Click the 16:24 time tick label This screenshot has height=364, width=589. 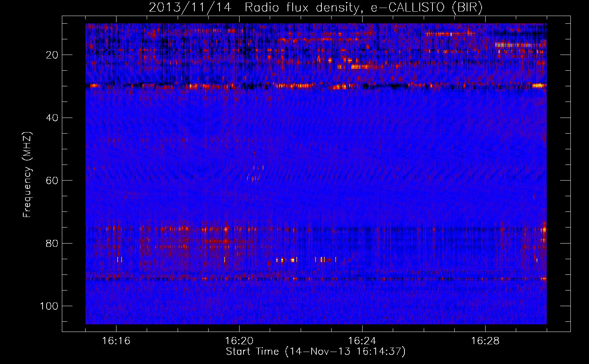362,341
